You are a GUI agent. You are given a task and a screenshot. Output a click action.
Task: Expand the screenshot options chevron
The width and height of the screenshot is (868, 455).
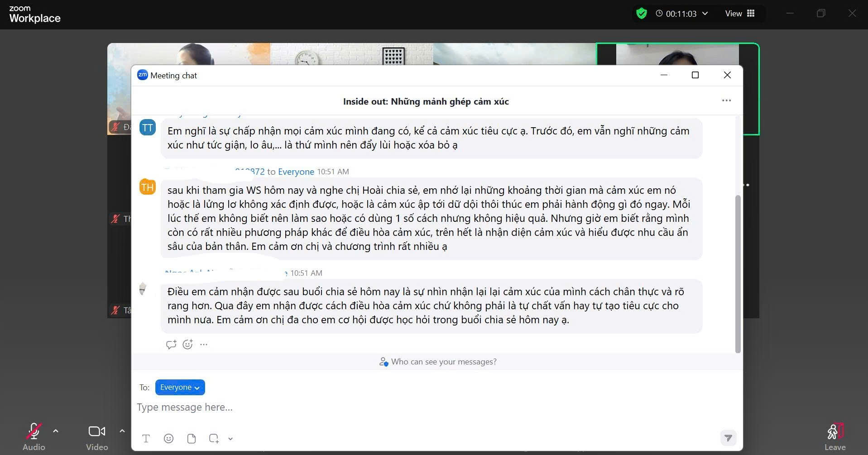(230, 439)
